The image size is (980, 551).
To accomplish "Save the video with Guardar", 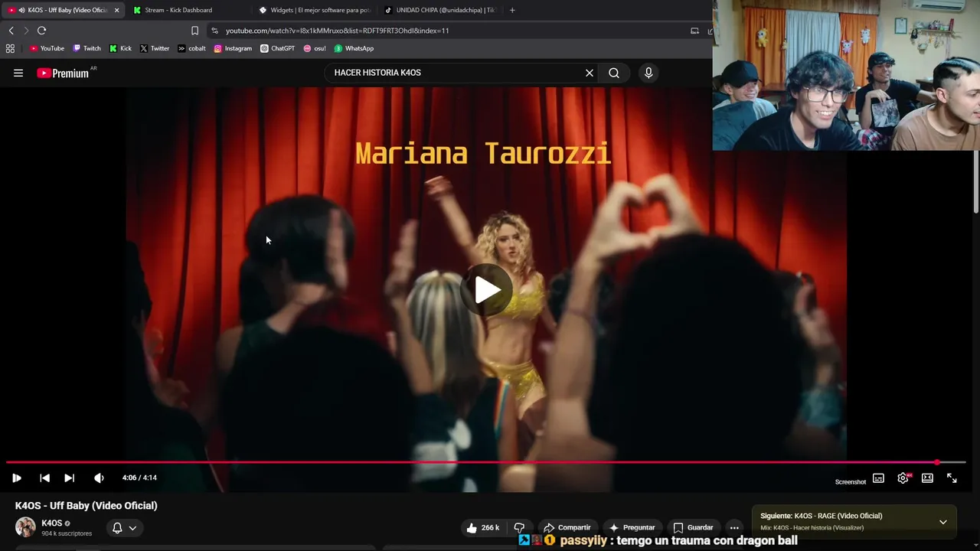I will click(x=693, y=527).
